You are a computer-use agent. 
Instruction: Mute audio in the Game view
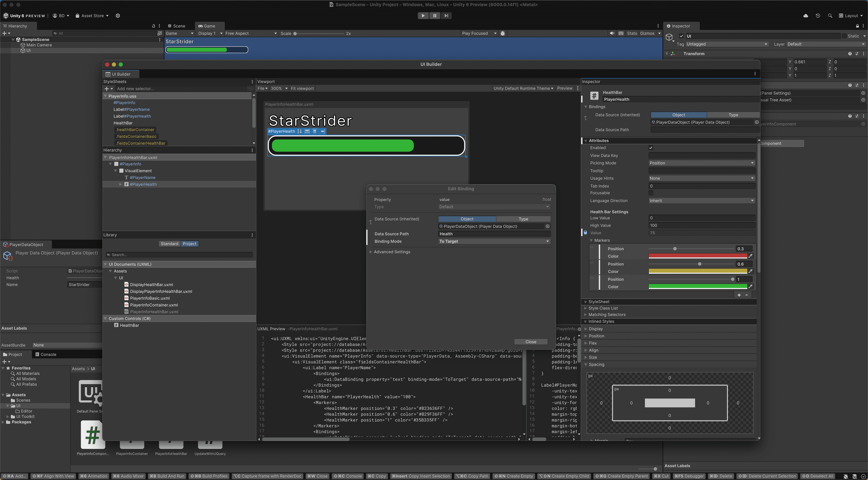click(612, 33)
